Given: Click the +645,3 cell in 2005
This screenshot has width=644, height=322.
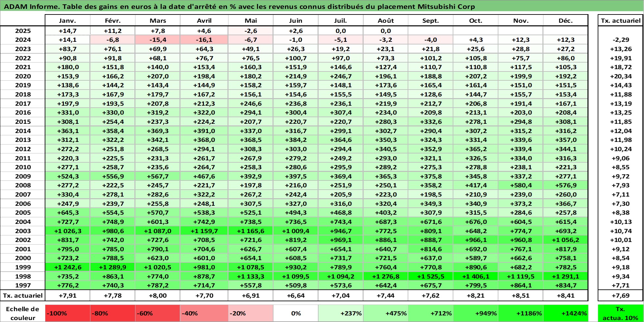Looking at the screenshot, I should point(67,213).
